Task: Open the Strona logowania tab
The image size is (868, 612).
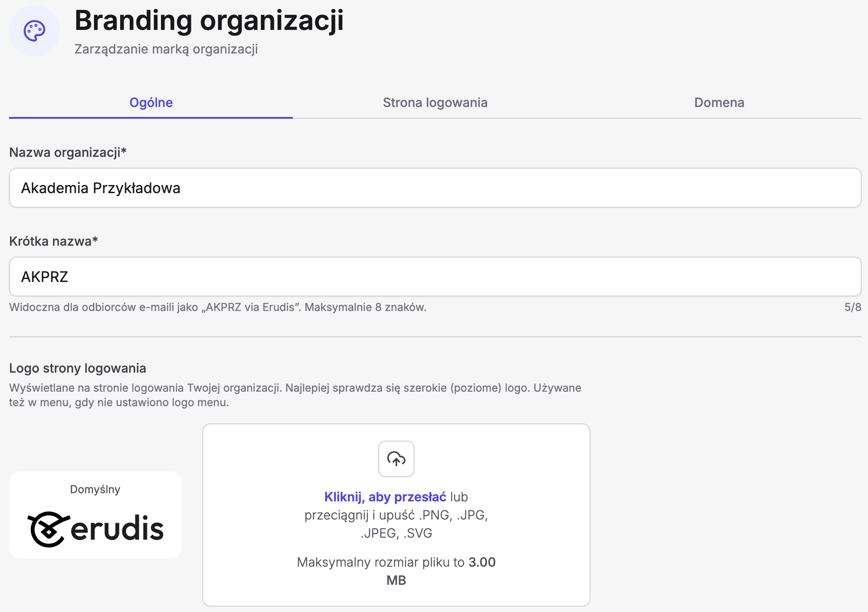Action: [435, 102]
